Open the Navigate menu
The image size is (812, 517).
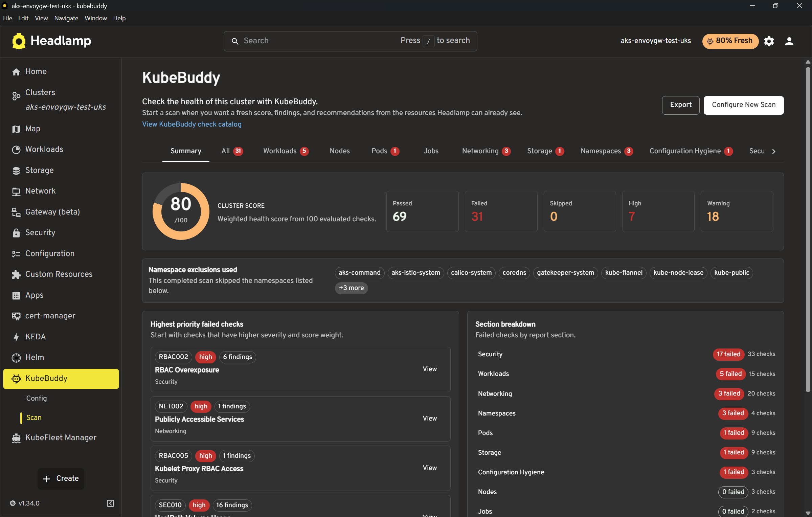click(x=66, y=18)
